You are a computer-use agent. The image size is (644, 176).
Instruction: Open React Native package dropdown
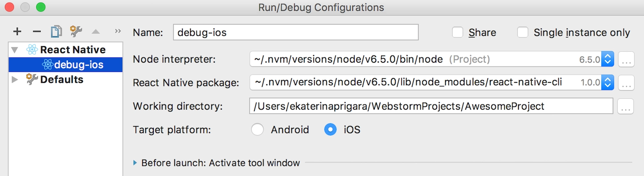[607, 82]
